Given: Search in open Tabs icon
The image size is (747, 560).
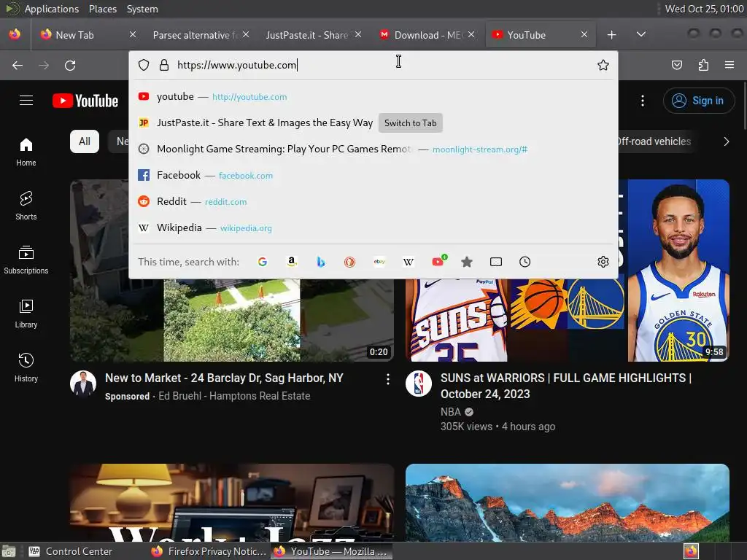Looking at the screenshot, I should [x=496, y=262].
